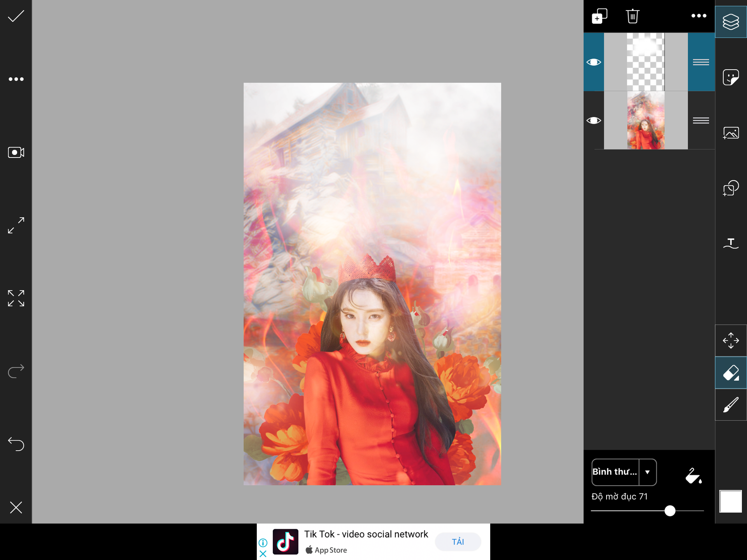
Task: Select the eraser tool
Action: tap(731, 373)
